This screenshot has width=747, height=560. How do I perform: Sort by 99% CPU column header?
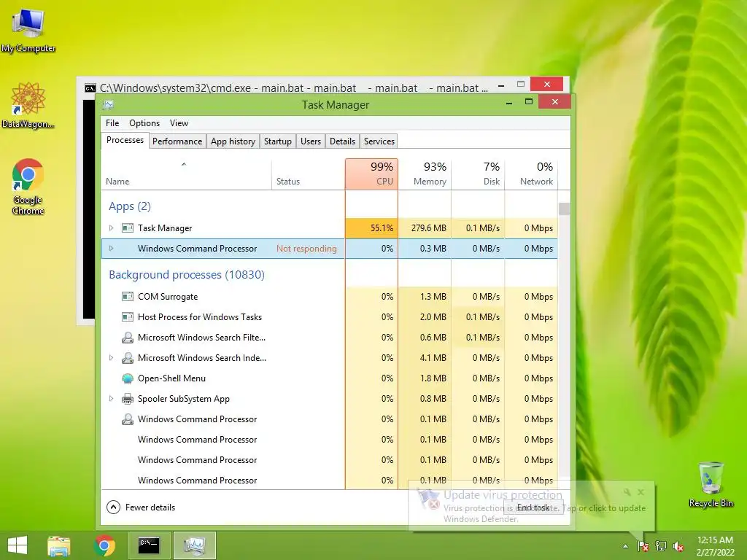tap(371, 174)
